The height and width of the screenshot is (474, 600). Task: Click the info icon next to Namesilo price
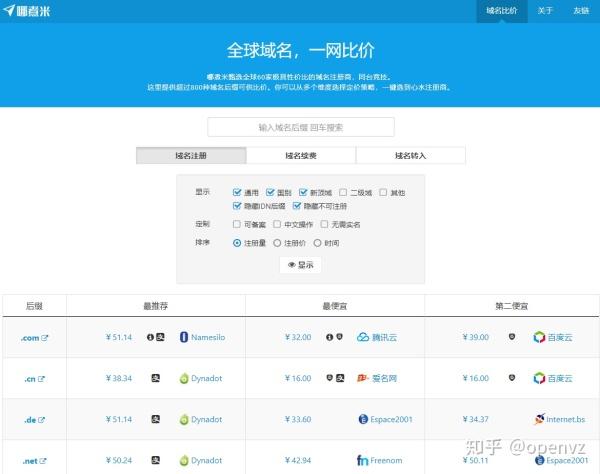pos(150,337)
